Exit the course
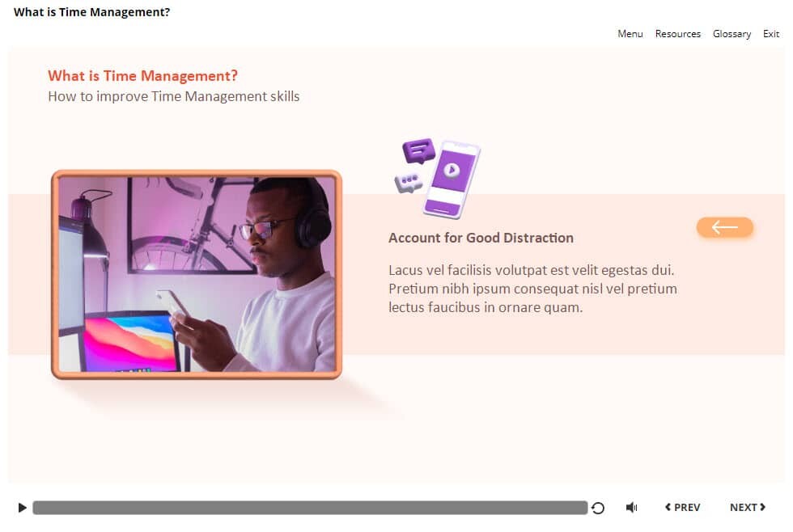 [x=771, y=34]
